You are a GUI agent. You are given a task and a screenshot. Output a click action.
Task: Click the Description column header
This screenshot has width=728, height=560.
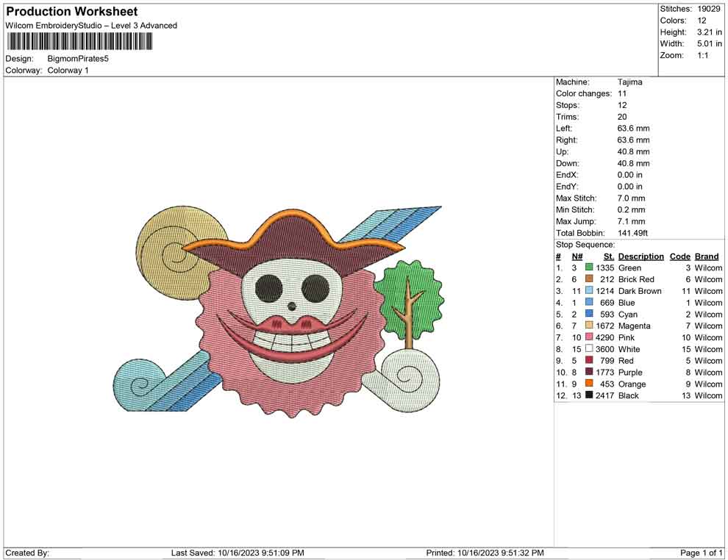(640, 256)
